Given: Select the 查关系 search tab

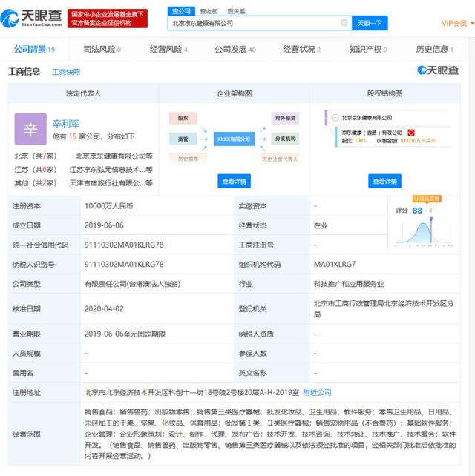Looking at the screenshot, I should pos(236,11).
